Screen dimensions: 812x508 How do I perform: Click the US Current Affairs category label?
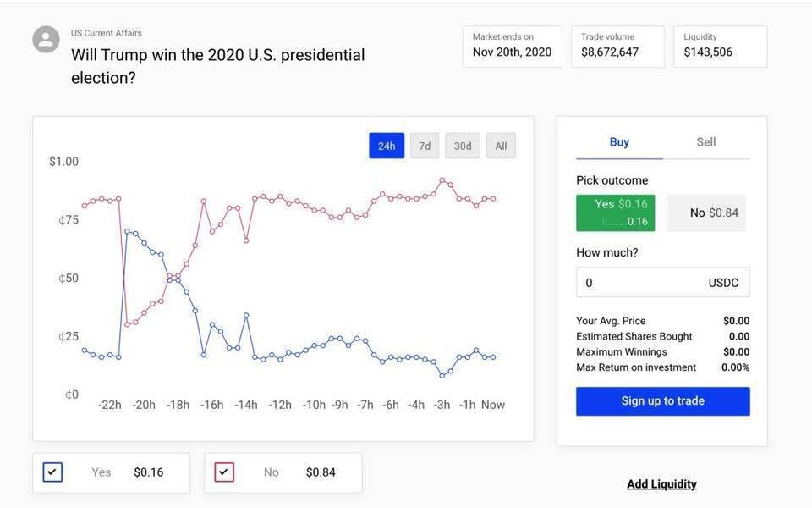pyautogui.click(x=107, y=33)
